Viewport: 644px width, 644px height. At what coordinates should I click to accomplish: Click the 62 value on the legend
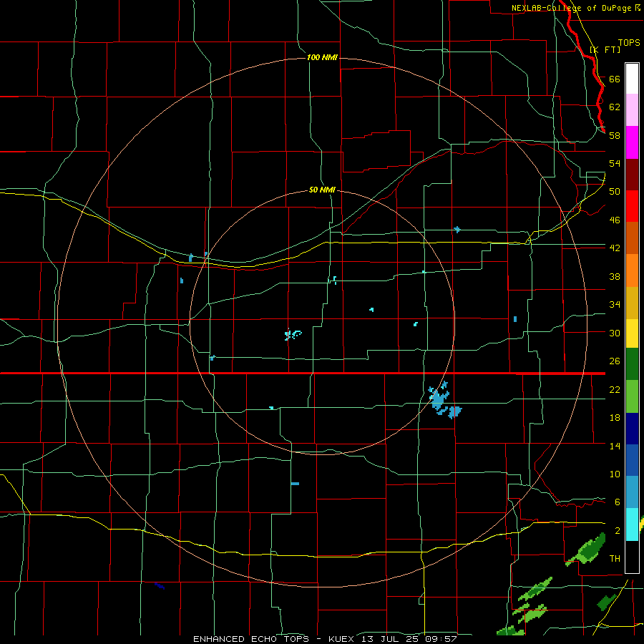click(615, 107)
